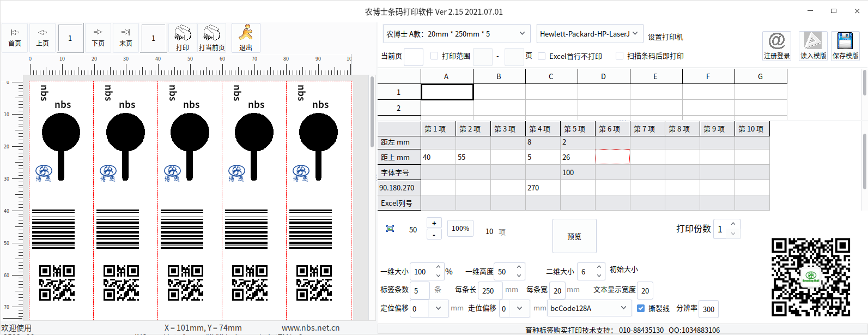Click the 预览 preview button

click(x=574, y=236)
